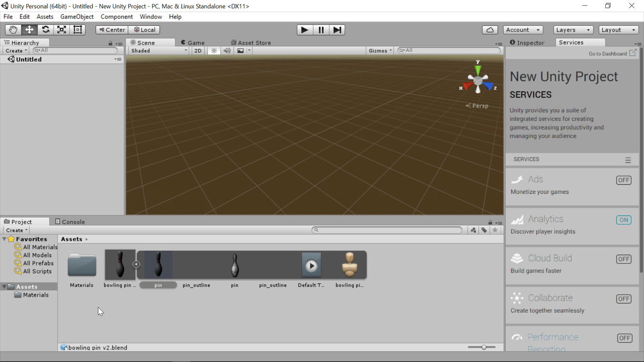
Task: Open the Component menu
Action: [x=116, y=17]
